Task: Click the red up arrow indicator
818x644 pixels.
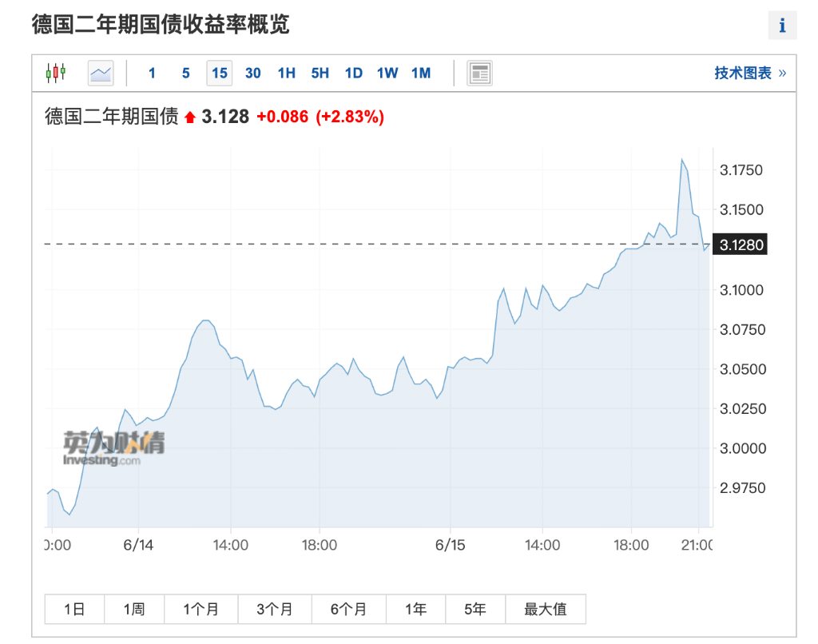Action: 190,117
